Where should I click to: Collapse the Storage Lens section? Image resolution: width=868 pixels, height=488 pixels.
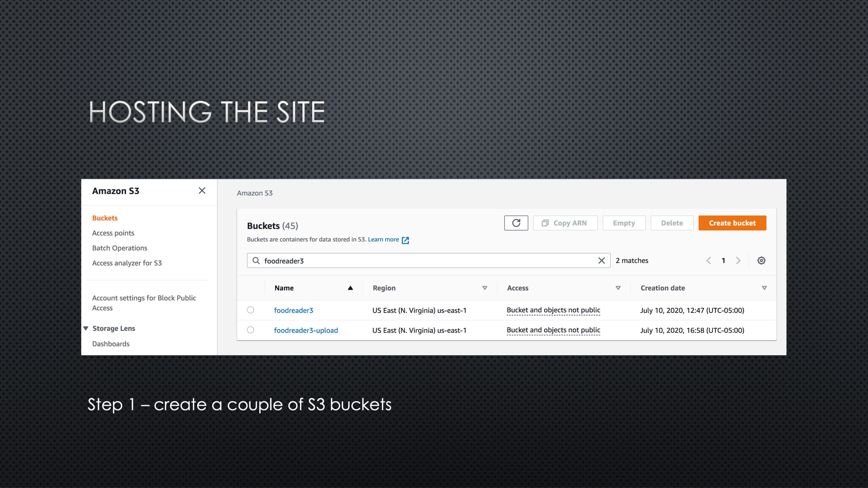click(86, 328)
